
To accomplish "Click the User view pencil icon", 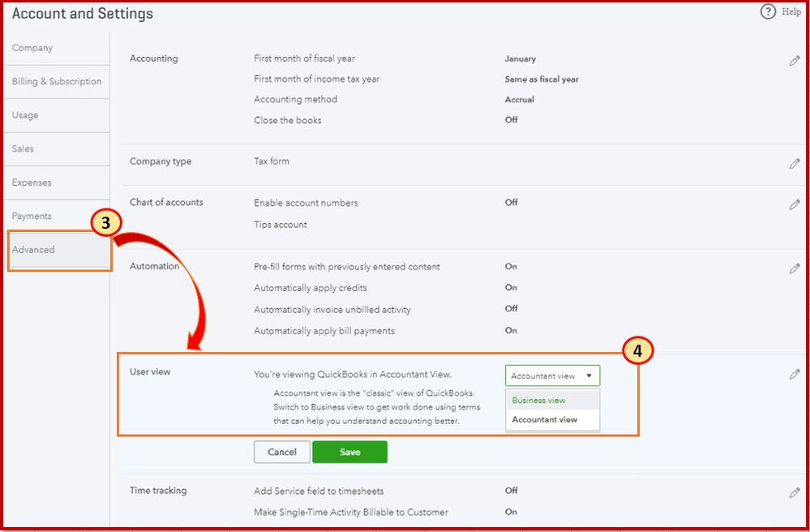I will click(x=795, y=375).
